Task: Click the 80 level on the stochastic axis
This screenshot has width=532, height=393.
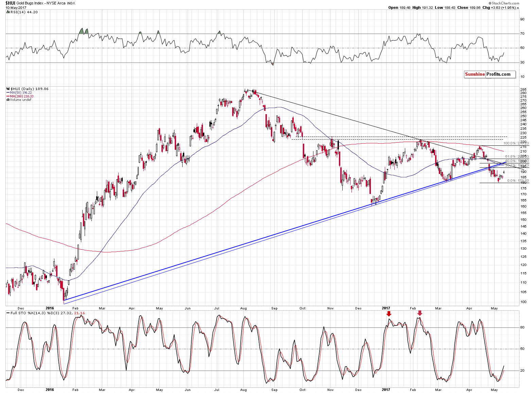Action: click(x=522, y=327)
